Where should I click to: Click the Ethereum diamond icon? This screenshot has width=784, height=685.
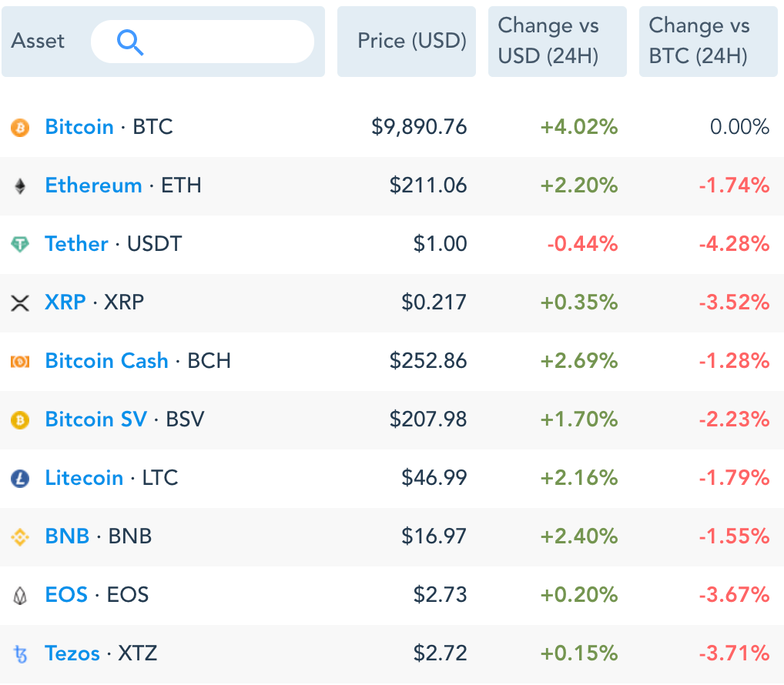(x=20, y=185)
